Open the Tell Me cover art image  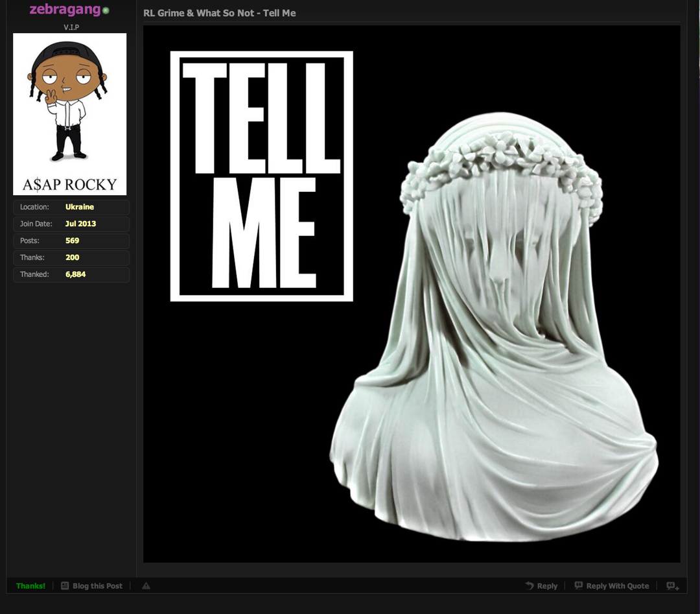coord(412,294)
